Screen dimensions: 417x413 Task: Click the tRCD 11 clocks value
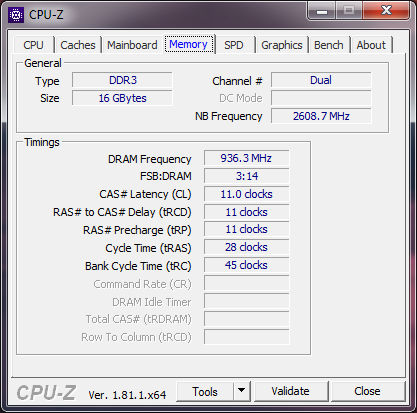tap(246, 212)
